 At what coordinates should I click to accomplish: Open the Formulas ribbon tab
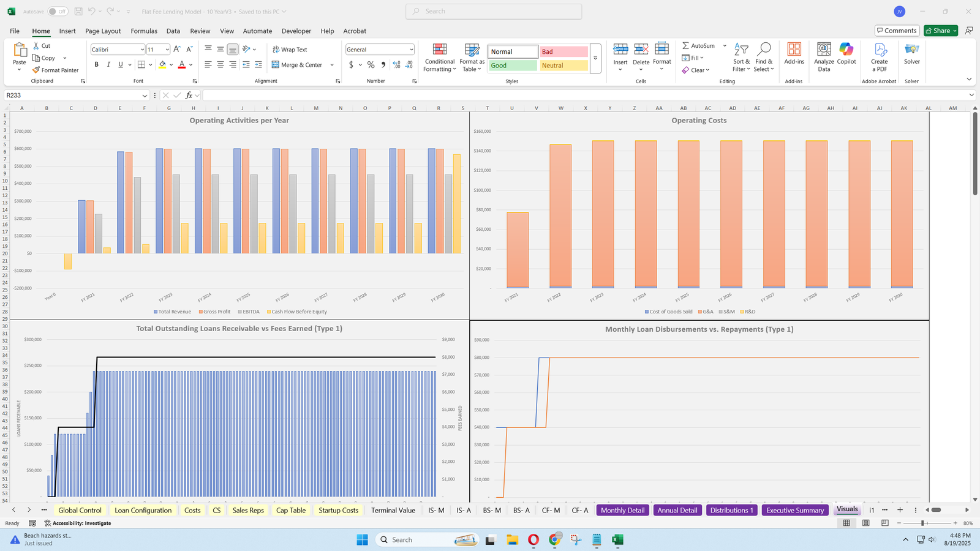(x=144, y=31)
